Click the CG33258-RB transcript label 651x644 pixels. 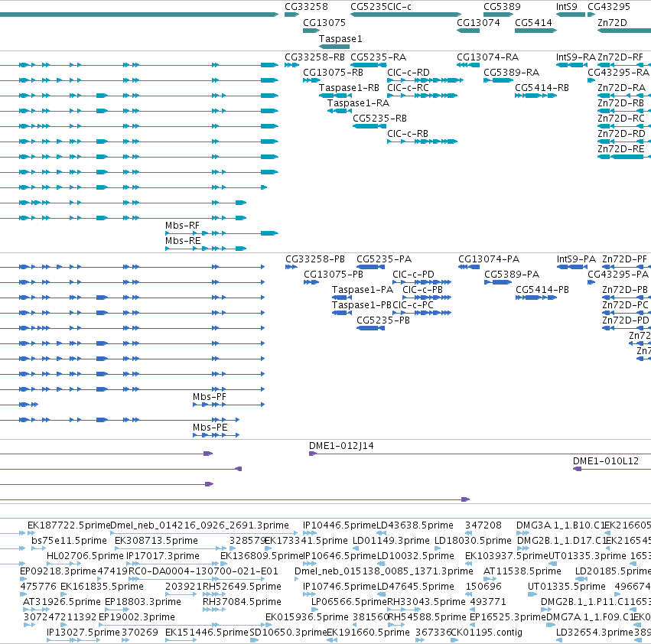coord(314,57)
